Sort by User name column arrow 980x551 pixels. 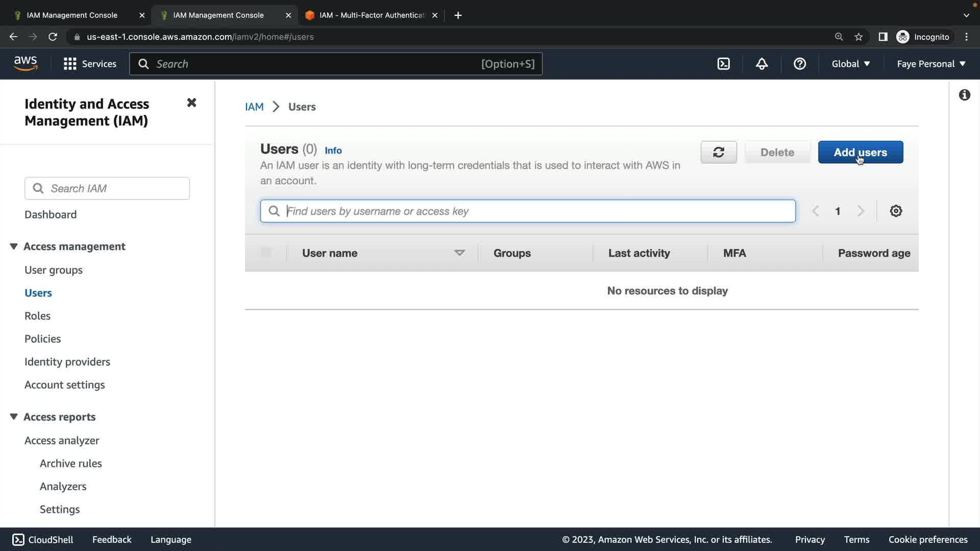point(459,253)
